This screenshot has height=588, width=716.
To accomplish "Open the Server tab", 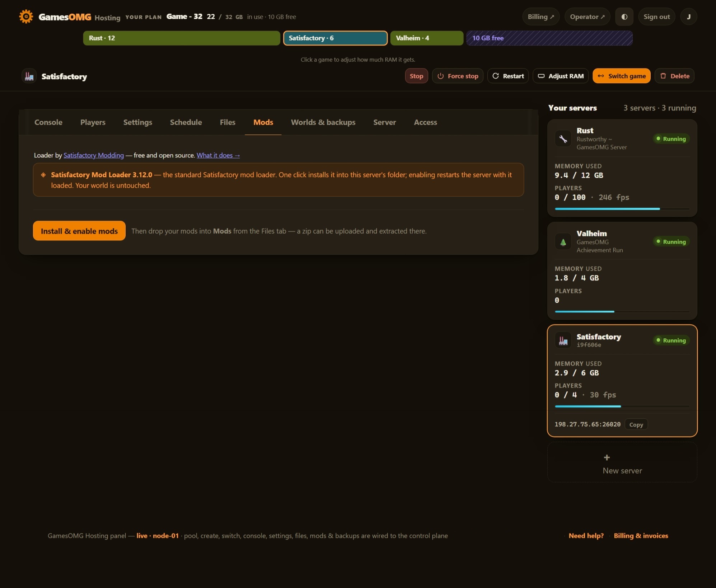I will 384,122.
